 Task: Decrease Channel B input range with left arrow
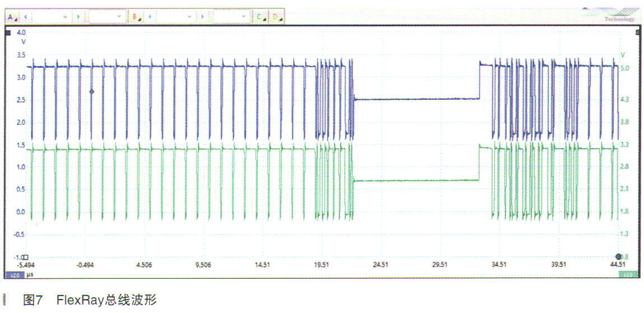(x=150, y=17)
